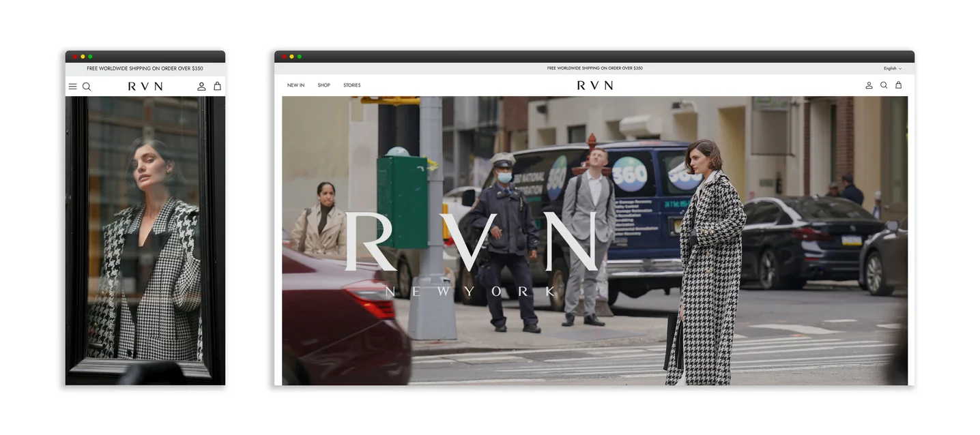Open the shopping bag in the desktop window
The image size is (980, 435).
[x=898, y=85]
